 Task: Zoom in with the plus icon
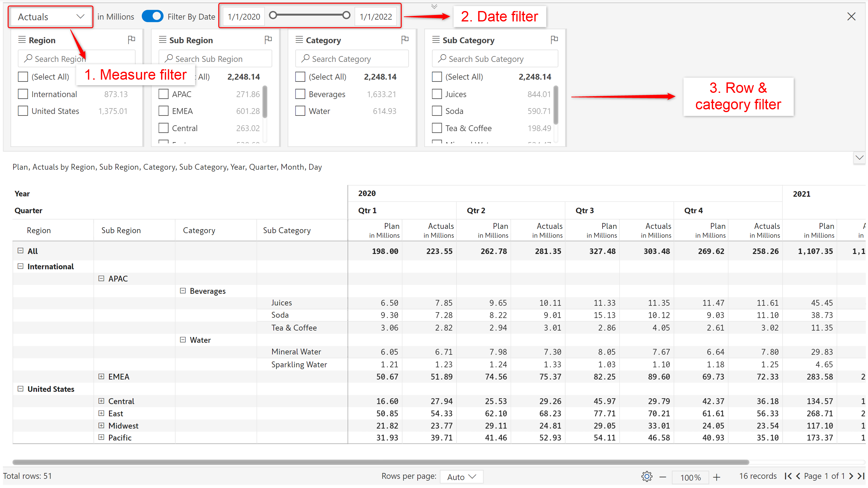[x=717, y=477]
